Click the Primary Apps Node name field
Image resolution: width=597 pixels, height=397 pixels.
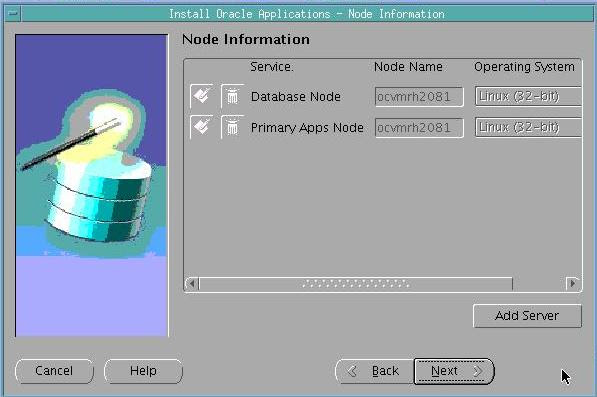[x=419, y=128]
